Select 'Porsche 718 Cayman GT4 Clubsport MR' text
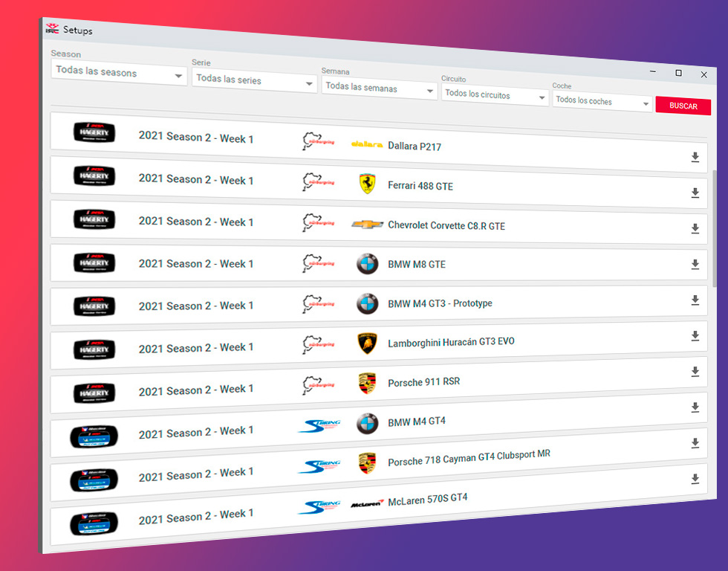This screenshot has height=571, width=728. tap(469, 458)
